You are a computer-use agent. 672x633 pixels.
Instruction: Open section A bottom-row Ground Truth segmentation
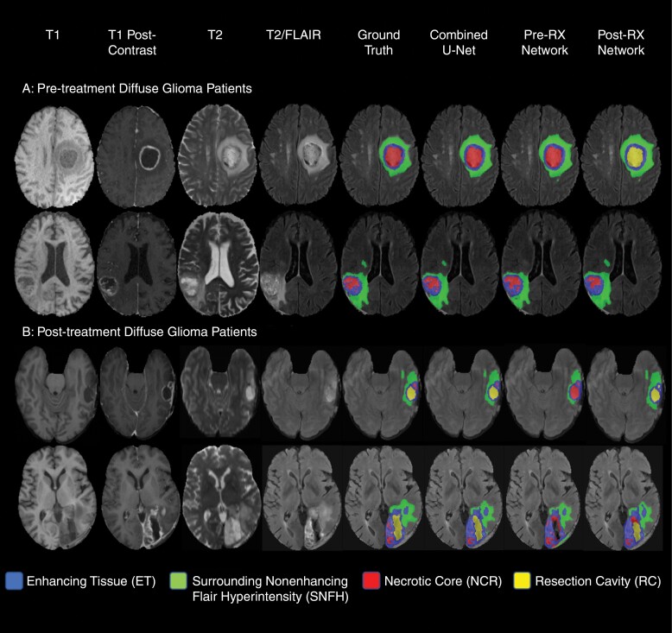[380, 263]
